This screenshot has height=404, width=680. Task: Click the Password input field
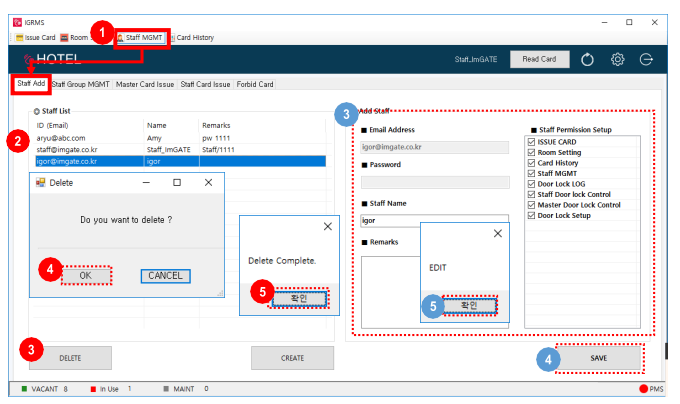coord(435,182)
